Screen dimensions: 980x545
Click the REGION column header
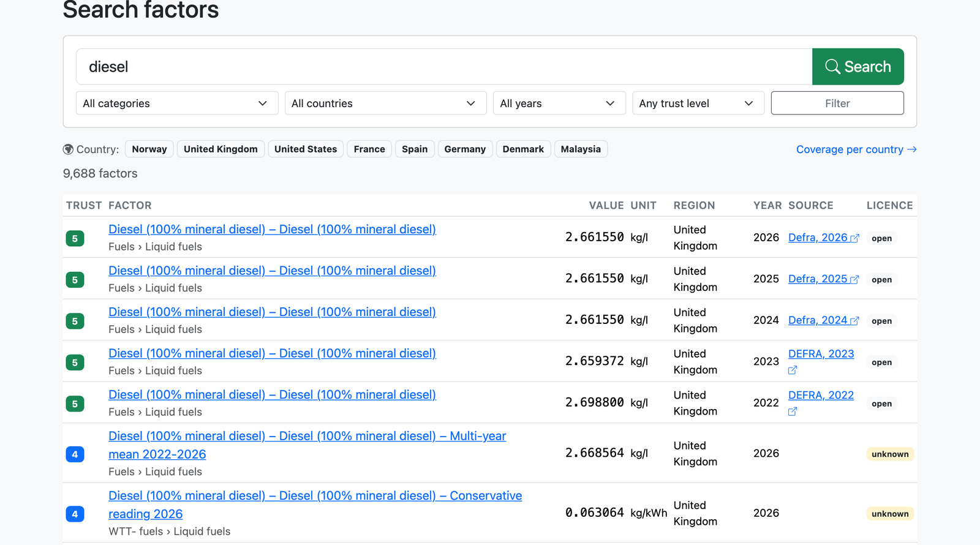[x=694, y=206]
